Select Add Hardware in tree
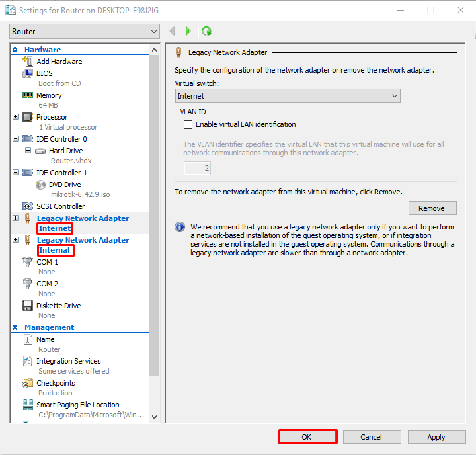The width and height of the screenshot is (476, 455). pyautogui.click(x=59, y=62)
